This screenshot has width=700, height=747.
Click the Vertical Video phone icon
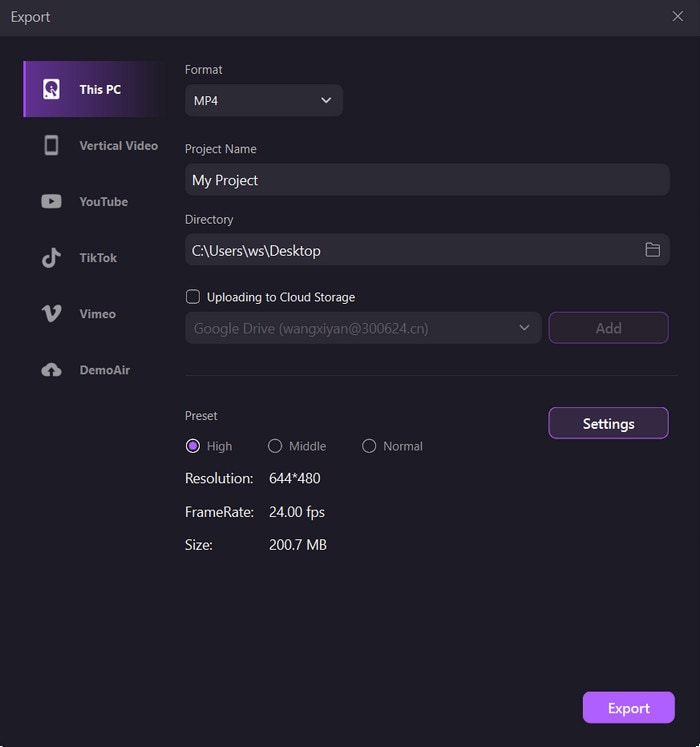(51, 146)
